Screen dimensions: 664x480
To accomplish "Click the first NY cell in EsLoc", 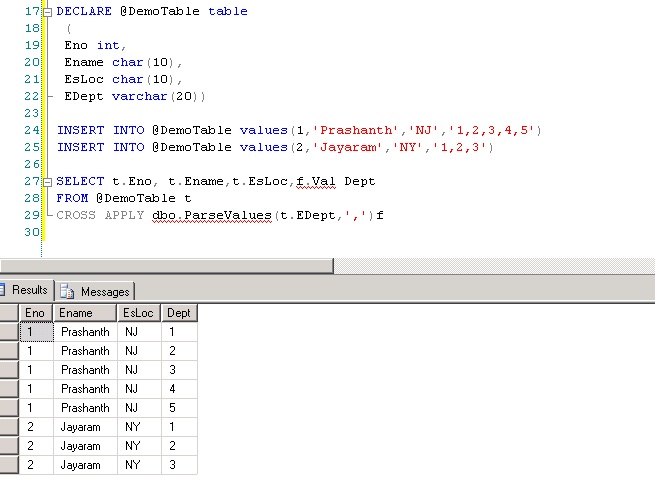I will tap(131, 427).
